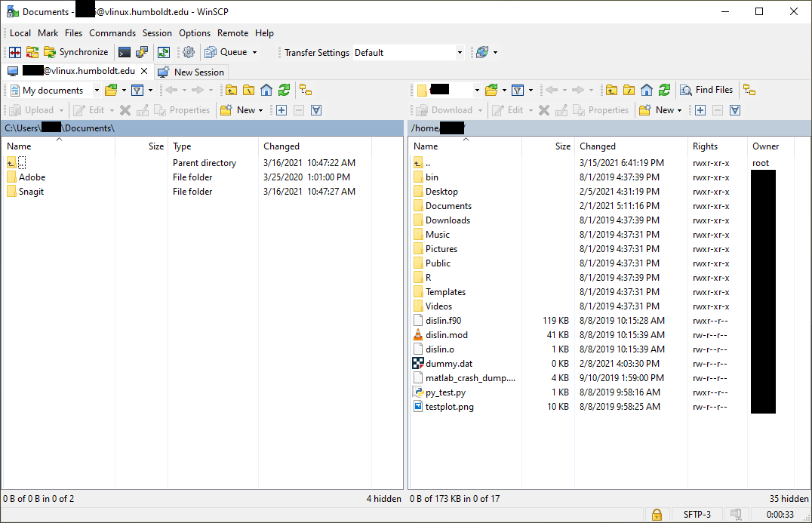The width and height of the screenshot is (812, 523).
Task: Click the remote Select Files plus icon
Action: coord(700,109)
